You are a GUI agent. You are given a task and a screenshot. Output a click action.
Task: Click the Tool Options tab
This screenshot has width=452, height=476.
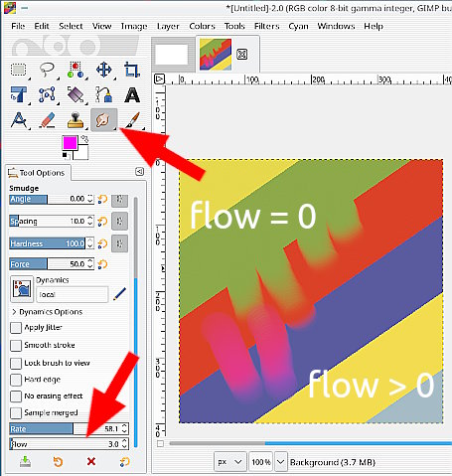click(x=37, y=173)
